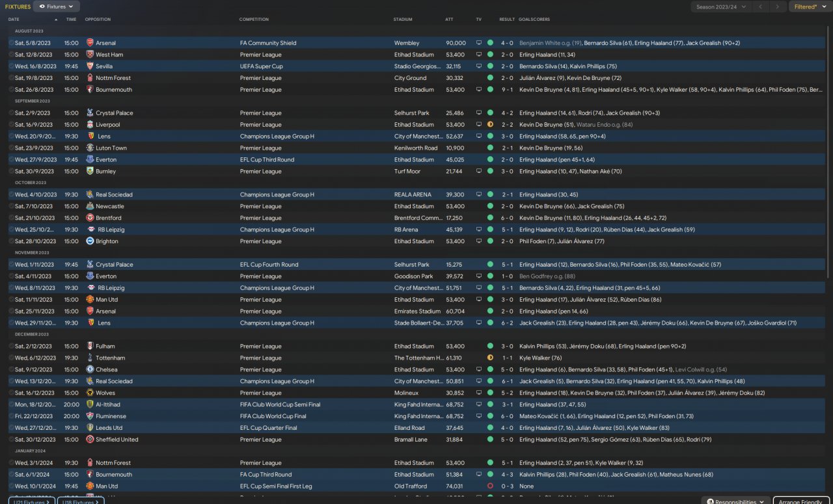This screenshot has width=833, height=504.
Task: Click the Goalscorers column header
Action: click(534, 20)
